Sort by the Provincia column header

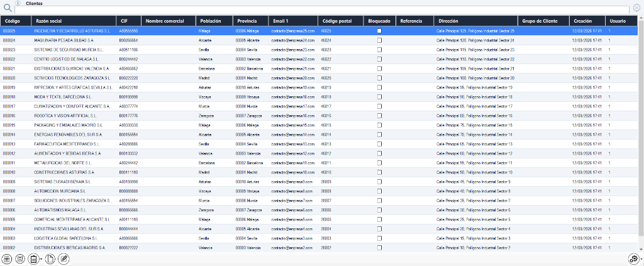coord(250,21)
